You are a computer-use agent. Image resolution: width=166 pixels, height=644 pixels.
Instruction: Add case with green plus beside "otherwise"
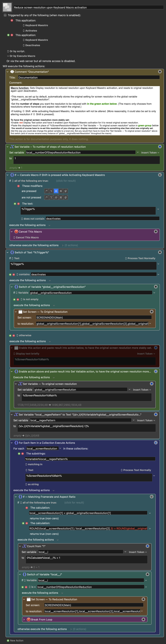click(10, 335)
